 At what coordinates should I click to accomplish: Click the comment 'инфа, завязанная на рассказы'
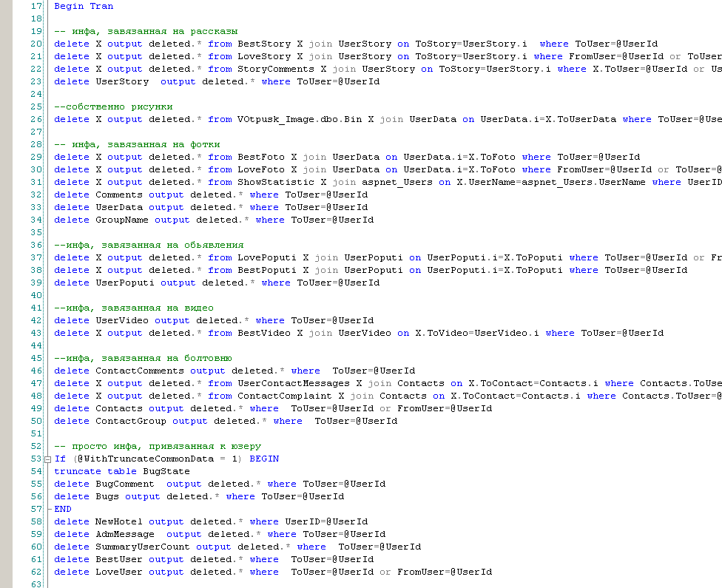click(x=155, y=31)
